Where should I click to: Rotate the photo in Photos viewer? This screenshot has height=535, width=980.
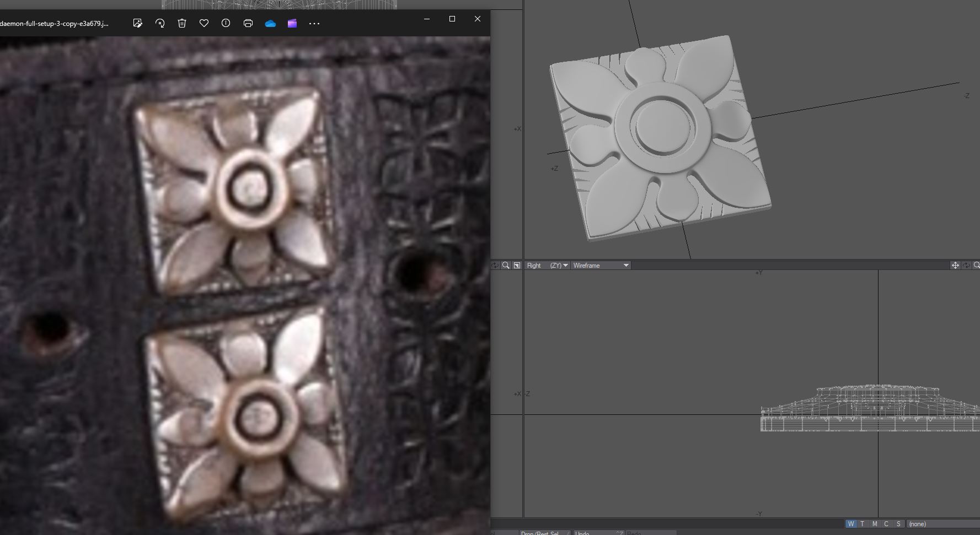tap(160, 23)
